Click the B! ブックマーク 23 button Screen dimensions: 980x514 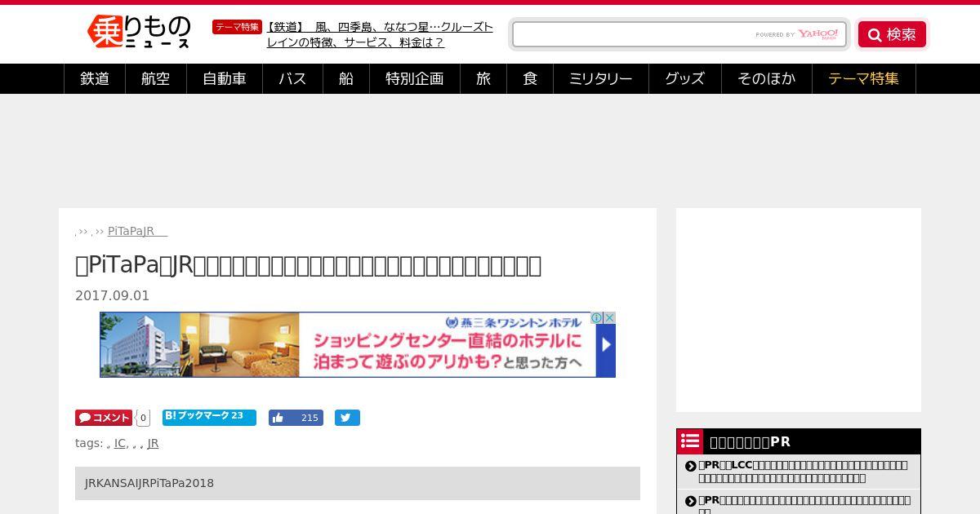[x=209, y=418]
